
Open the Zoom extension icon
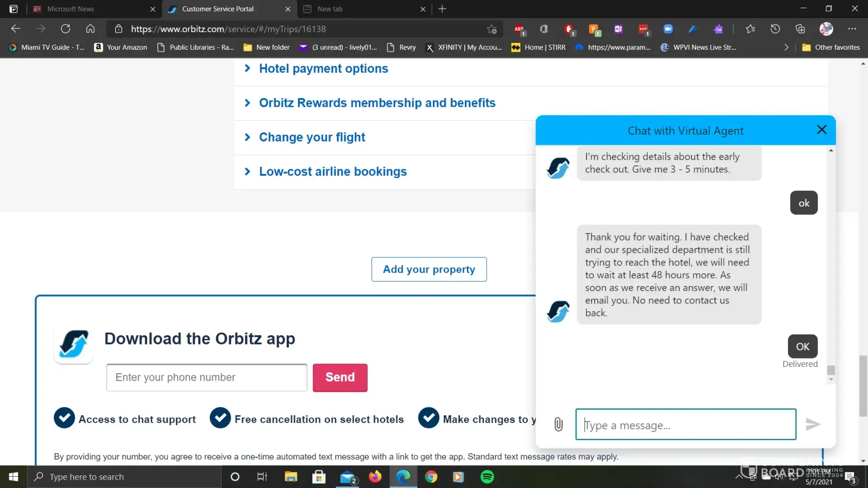[668, 29]
